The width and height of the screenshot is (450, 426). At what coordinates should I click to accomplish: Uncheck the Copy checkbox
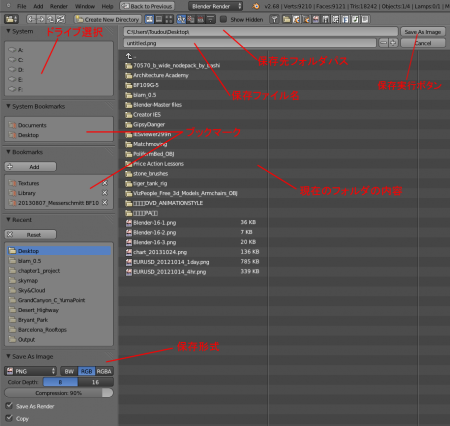click(x=9, y=418)
